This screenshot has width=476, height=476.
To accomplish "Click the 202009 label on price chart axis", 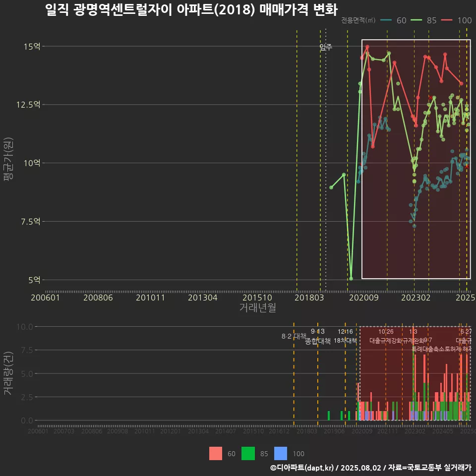I will tap(363, 297).
